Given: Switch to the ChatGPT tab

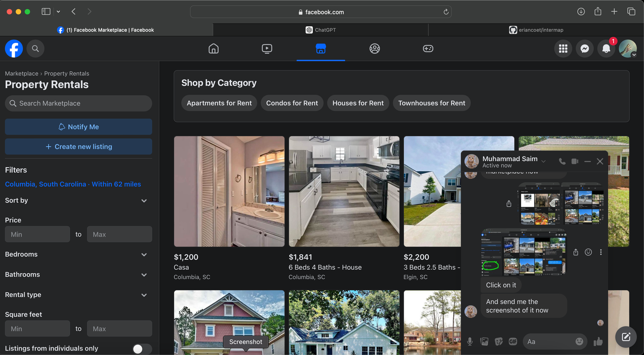Looking at the screenshot, I should coord(321,30).
